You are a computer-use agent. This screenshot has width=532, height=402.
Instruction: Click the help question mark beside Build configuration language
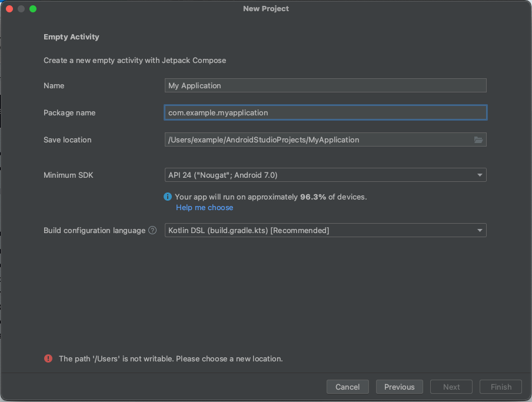pos(152,230)
